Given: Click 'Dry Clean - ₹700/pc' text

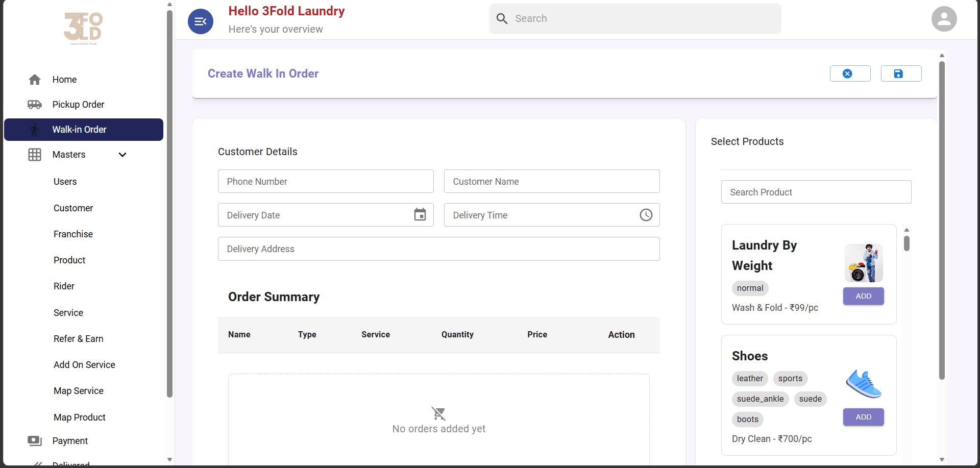Looking at the screenshot, I should 772,439.
